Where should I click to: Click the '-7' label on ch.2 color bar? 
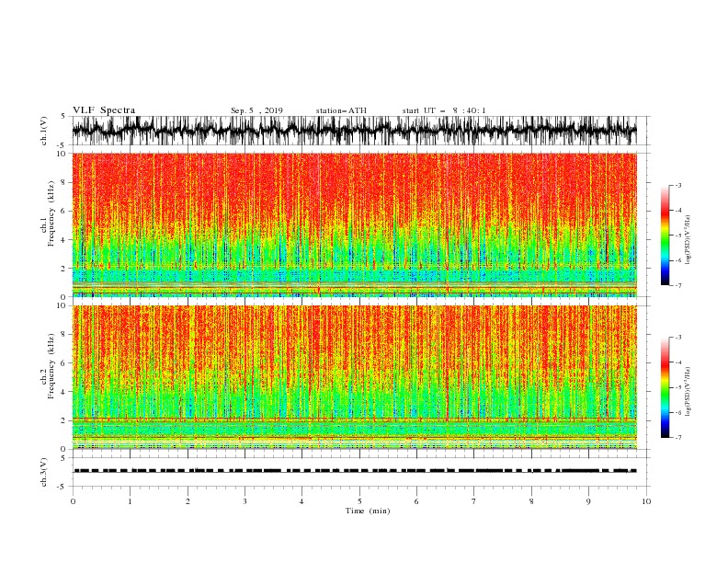677,438
